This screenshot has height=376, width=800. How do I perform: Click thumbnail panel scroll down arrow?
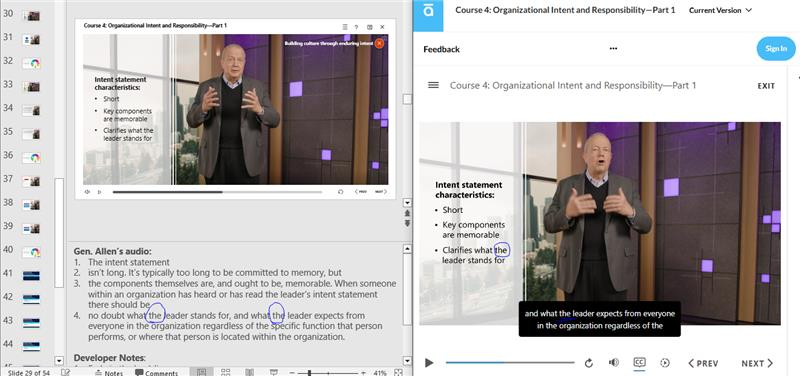pyautogui.click(x=59, y=361)
